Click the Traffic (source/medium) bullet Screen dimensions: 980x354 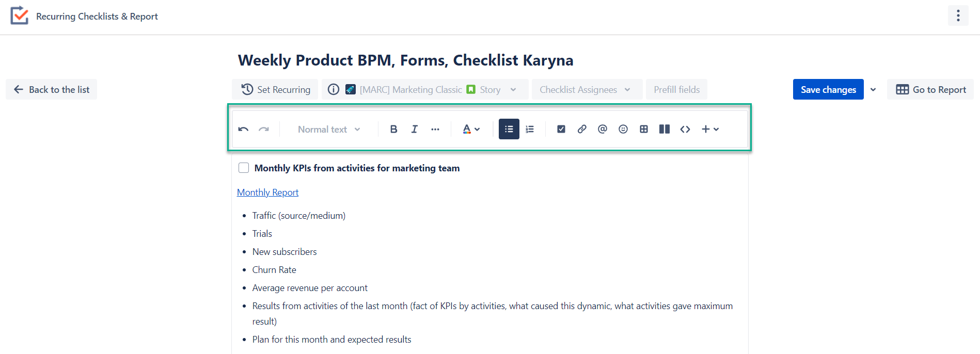[299, 216]
